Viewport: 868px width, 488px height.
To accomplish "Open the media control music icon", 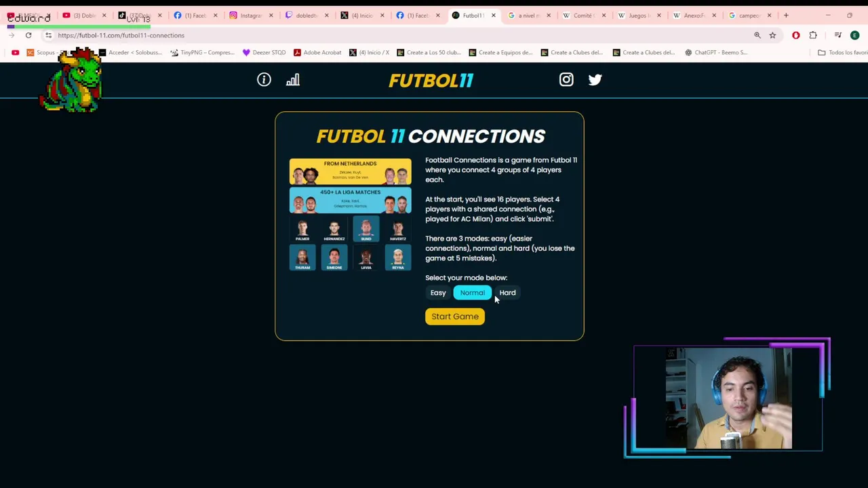I will (x=838, y=35).
